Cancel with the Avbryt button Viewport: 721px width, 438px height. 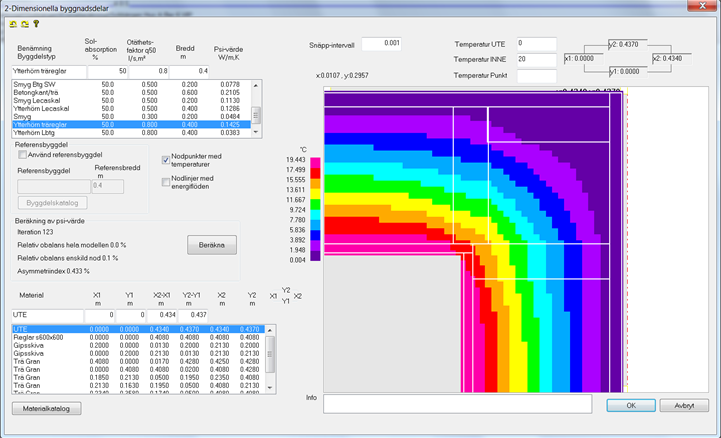(x=684, y=405)
